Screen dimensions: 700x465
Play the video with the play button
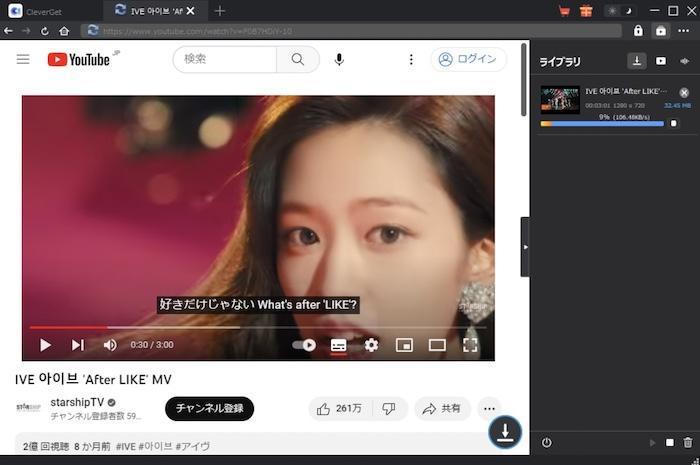pyautogui.click(x=45, y=345)
